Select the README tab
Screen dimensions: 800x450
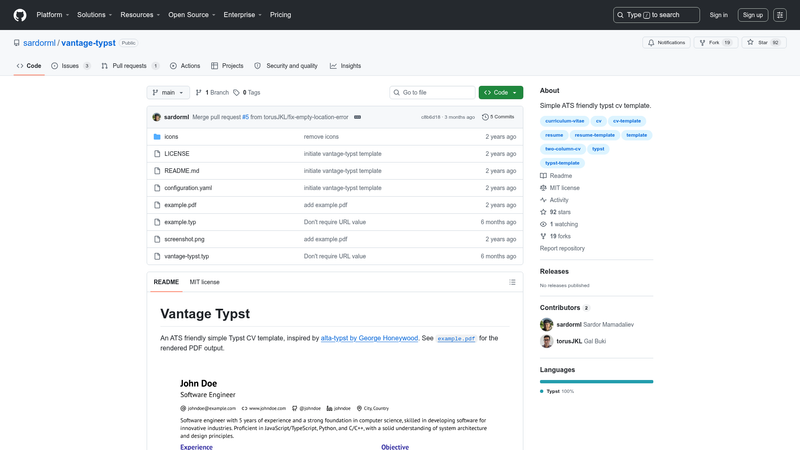(166, 282)
